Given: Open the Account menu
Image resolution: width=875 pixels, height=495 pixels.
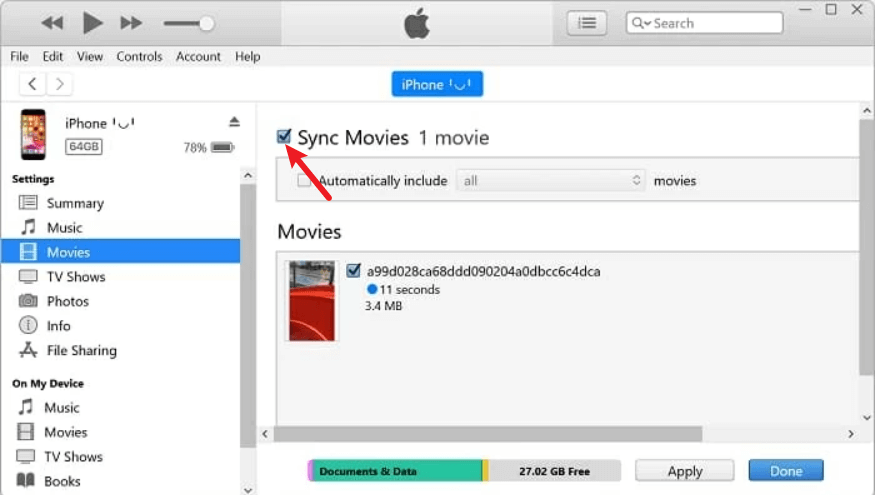Looking at the screenshot, I should coord(198,56).
